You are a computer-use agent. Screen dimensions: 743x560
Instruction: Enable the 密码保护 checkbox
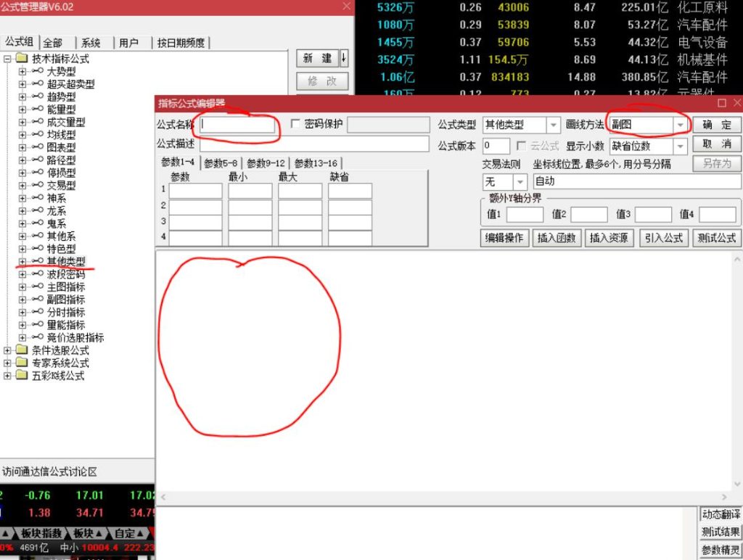click(x=295, y=124)
